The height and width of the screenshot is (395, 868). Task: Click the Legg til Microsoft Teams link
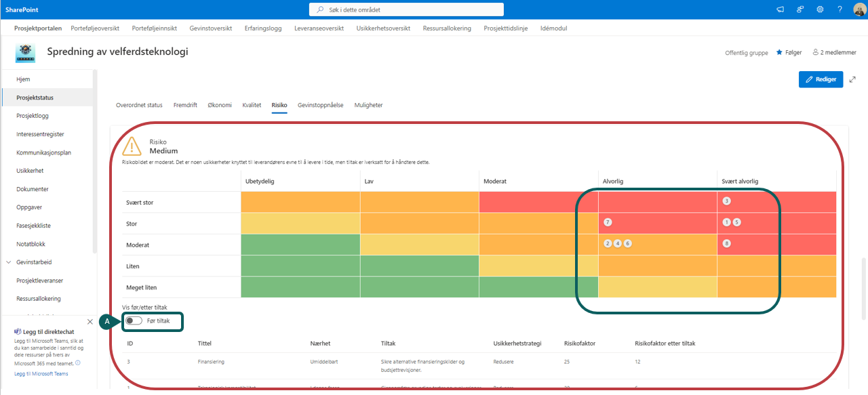tap(41, 374)
